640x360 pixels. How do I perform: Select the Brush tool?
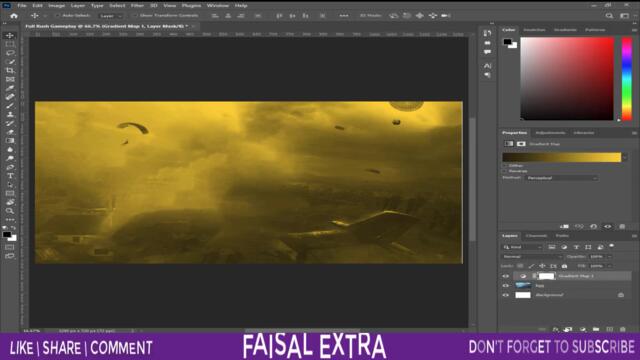point(10,106)
